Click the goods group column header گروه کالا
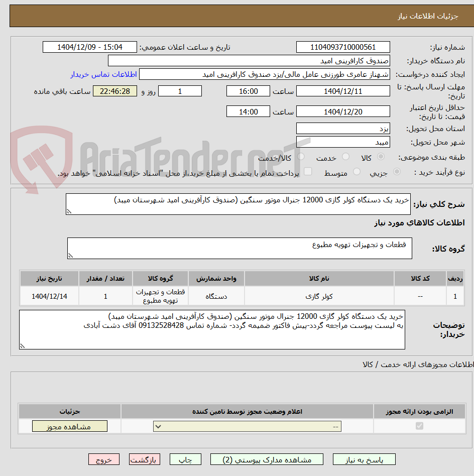The image size is (474, 476). point(160,278)
